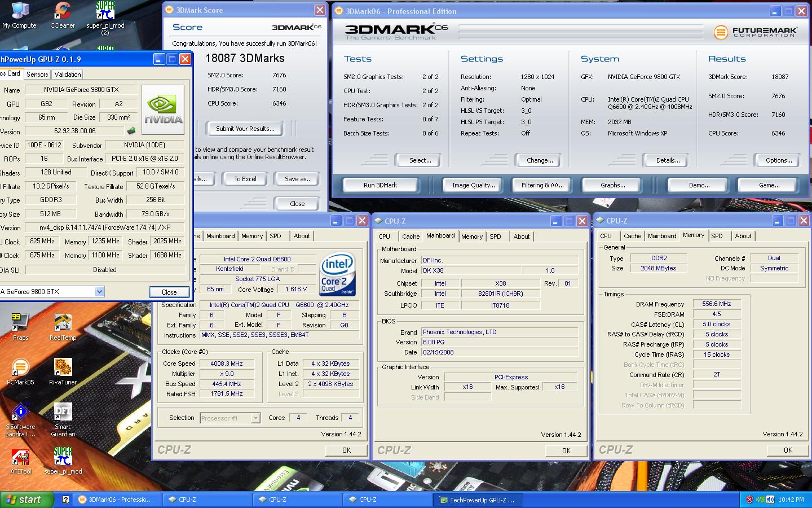812x508 pixels.
Task: Click the GPU-Z Driver Version field
Action: pos(105,227)
